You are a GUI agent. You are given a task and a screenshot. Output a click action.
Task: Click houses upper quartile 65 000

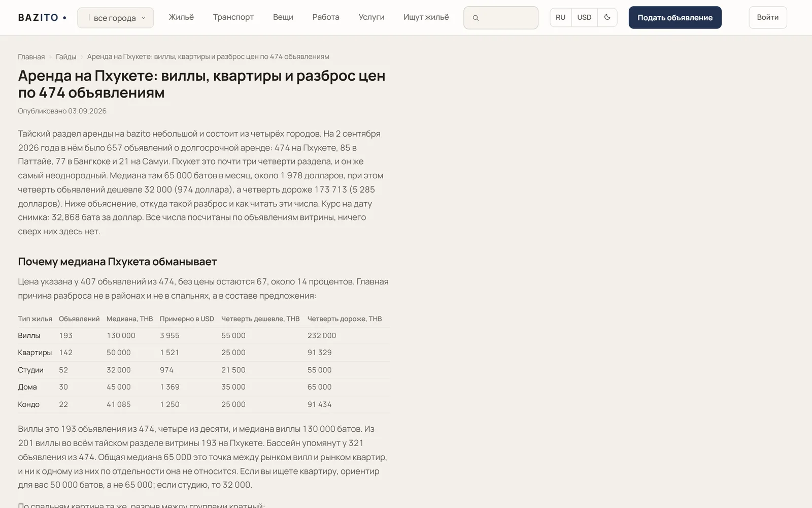[320, 387]
